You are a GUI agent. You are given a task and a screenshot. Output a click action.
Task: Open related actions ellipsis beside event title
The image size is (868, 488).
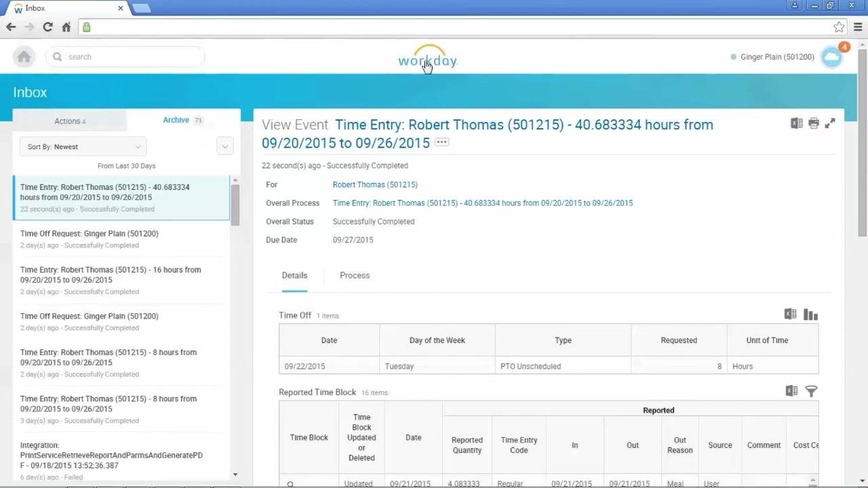coord(441,142)
